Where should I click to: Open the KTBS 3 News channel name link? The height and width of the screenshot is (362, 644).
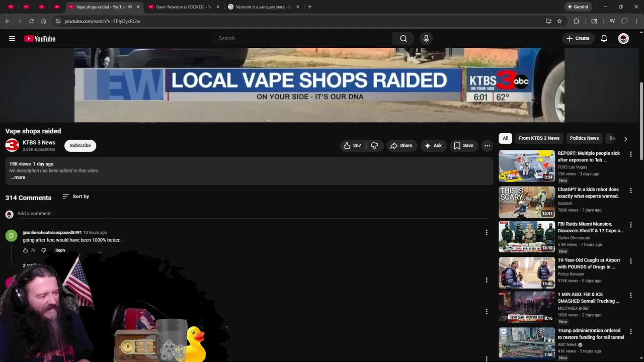(39, 143)
